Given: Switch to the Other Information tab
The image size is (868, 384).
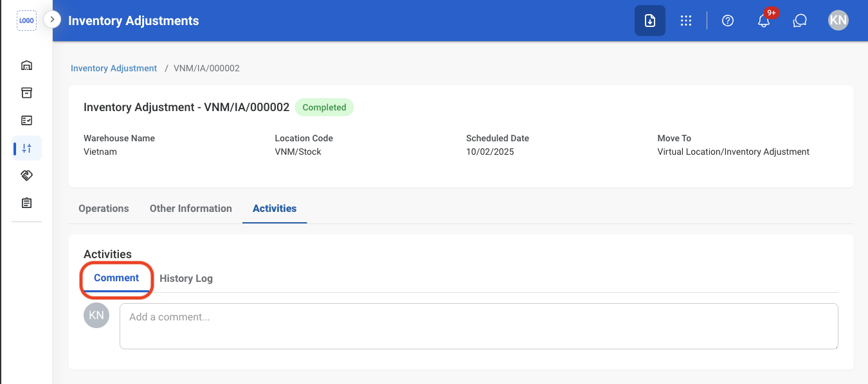Looking at the screenshot, I should (x=191, y=209).
